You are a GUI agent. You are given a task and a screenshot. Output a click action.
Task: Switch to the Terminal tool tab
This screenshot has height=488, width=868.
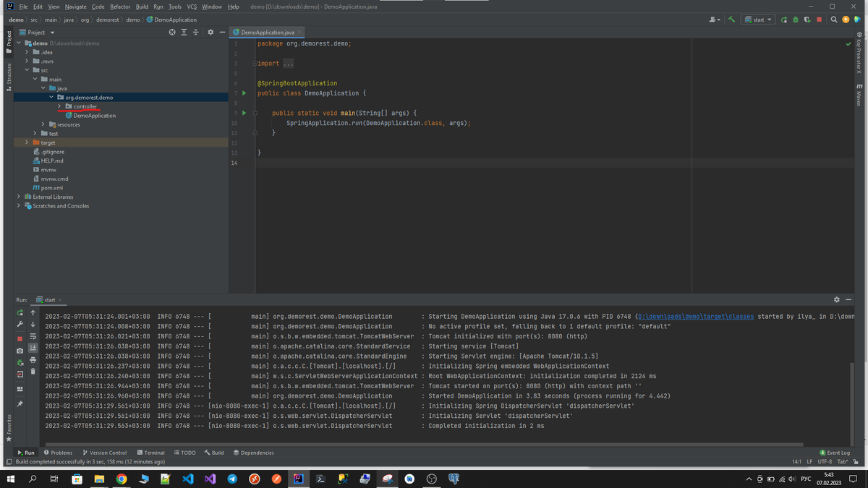tap(150, 453)
